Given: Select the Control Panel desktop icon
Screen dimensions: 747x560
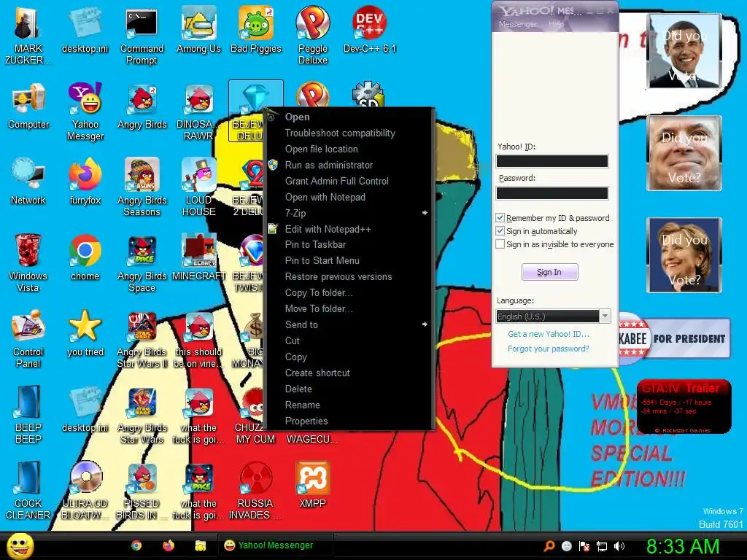Looking at the screenshot, I should [28, 340].
